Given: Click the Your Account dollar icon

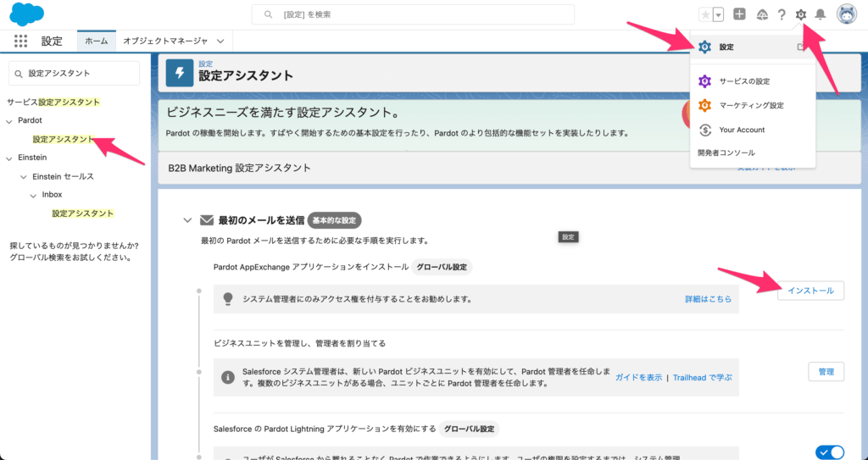Looking at the screenshot, I should [x=704, y=130].
